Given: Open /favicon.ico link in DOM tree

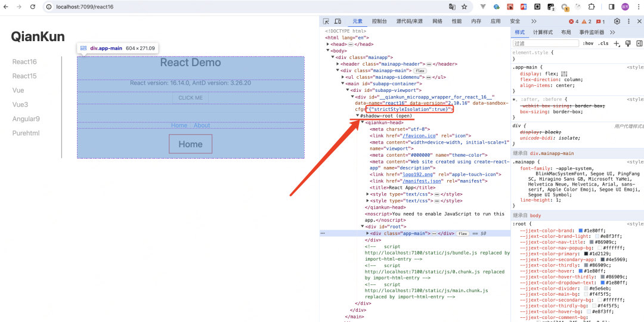Looking at the screenshot, I should [x=420, y=135].
